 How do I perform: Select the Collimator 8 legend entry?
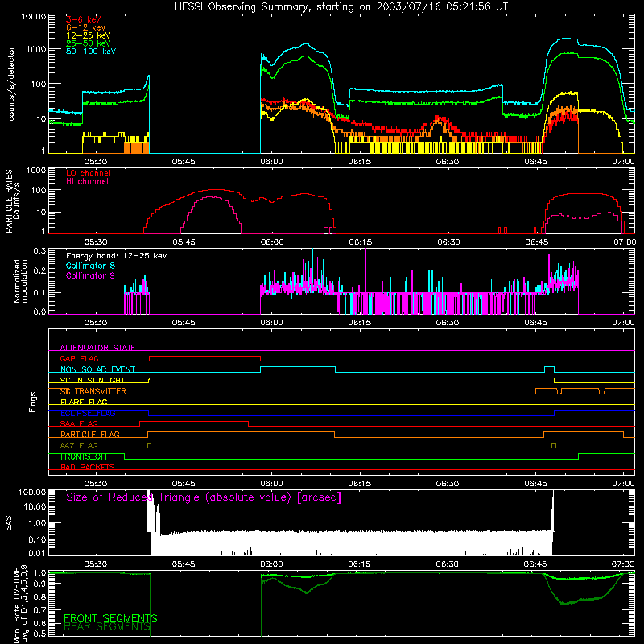[90, 266]
